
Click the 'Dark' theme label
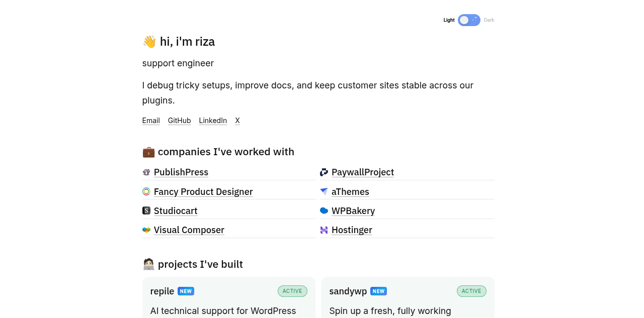[x=489, y=20]
